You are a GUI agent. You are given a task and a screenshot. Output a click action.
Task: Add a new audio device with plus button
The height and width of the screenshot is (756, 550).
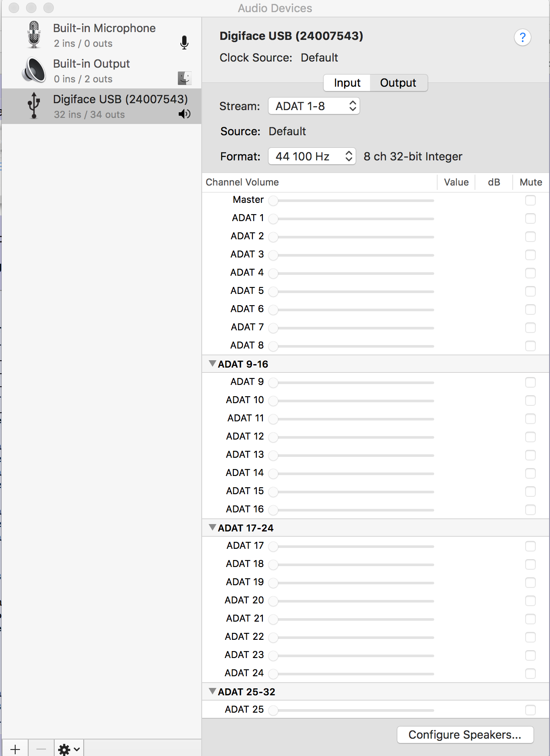click(15, 749)
